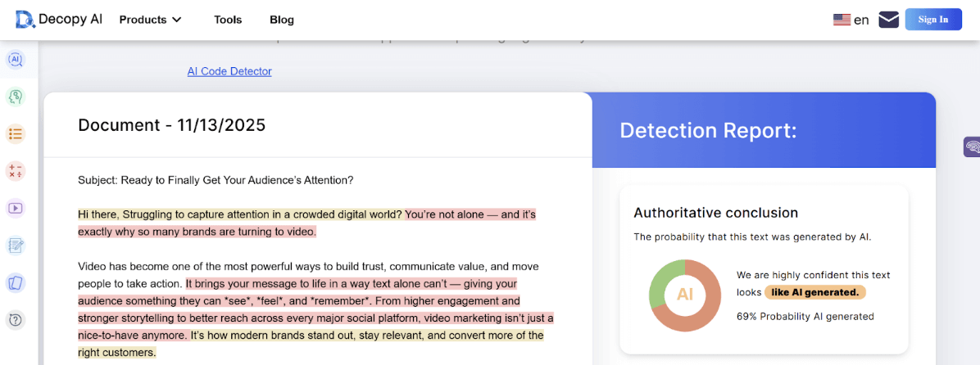Open the purple video play sidebar icon
The image size is (980, 365).
click(x=16, y=208)
